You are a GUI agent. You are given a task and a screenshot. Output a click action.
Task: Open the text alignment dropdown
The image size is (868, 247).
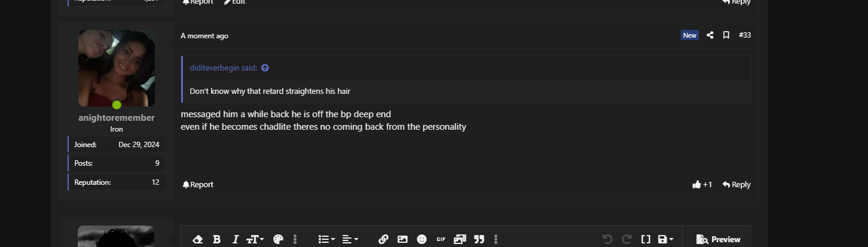[350, 239]
